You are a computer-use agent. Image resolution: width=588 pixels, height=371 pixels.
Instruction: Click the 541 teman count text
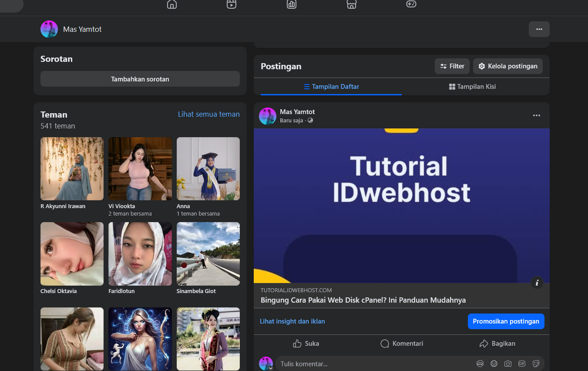pyautogui.click(x=58, y=126)
